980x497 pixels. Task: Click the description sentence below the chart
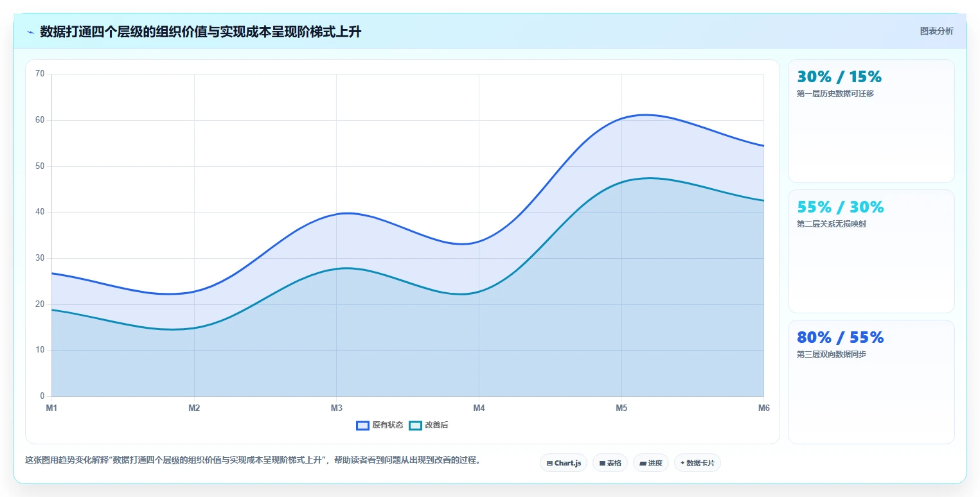[x=253, y=460]
